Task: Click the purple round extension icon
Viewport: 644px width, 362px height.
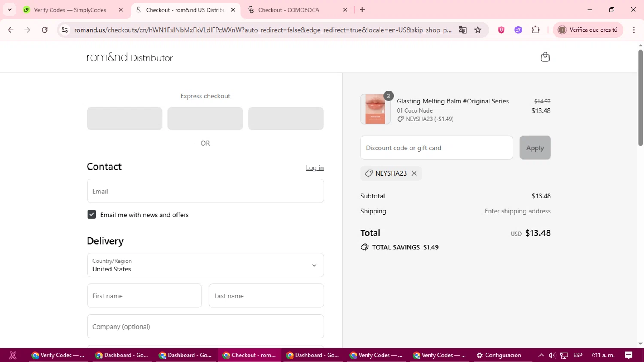Action: point(518,30)
